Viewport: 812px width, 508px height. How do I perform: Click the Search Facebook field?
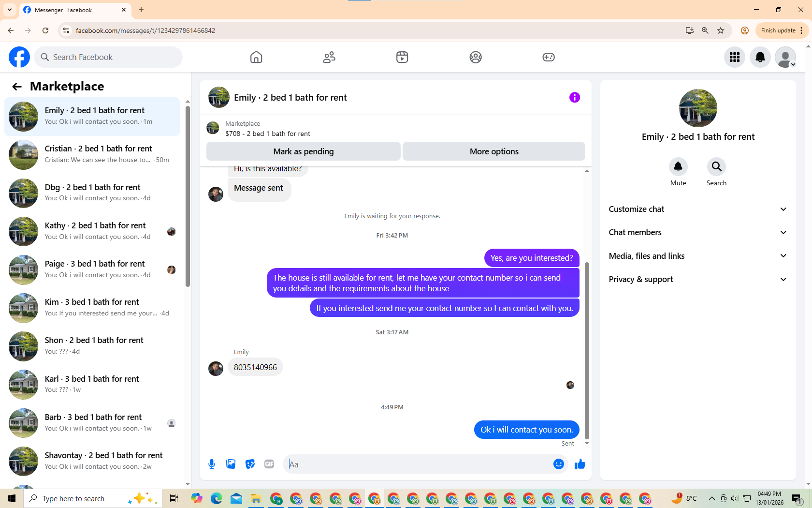pyautogui.click(x=108, y=57)
